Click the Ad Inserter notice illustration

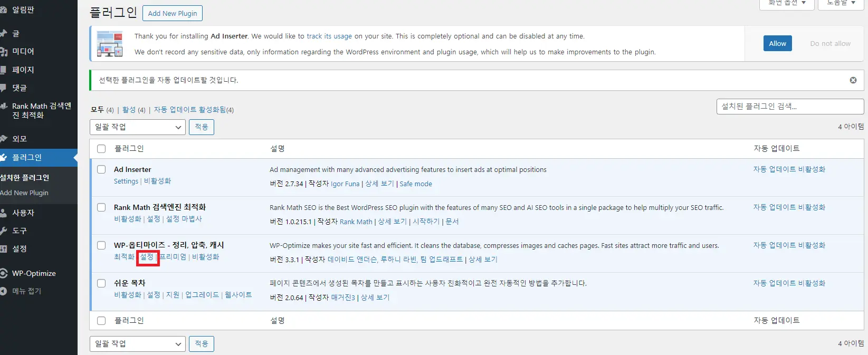coord(110,44)
